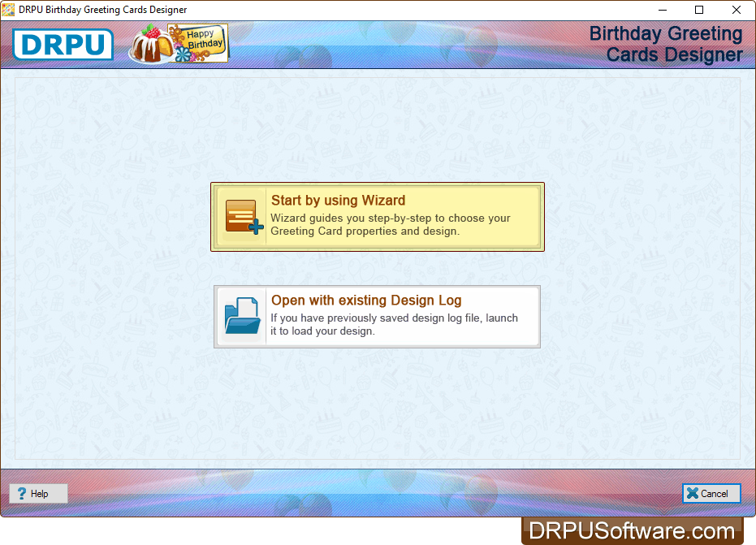This screenshot has width=756, height=545.
Task: Choose Open with existing Design Log
Action: [377, 317]
